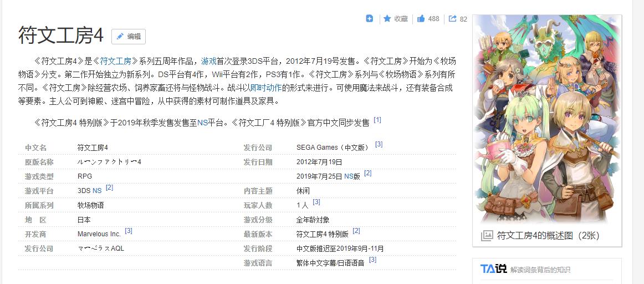This screenshot has width=644, height=284.
Task: Click the 地区 value 日本
Action: pyautogui.click(x=84, y=220)
